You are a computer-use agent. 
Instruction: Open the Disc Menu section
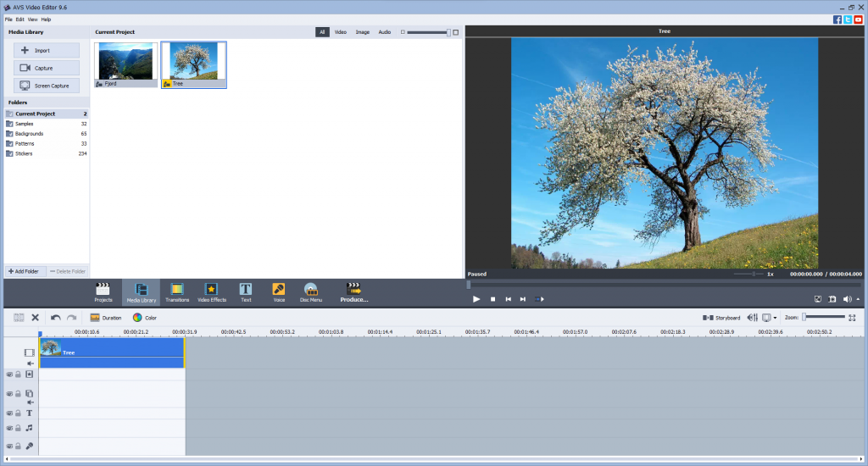click(x=310, y=292)
